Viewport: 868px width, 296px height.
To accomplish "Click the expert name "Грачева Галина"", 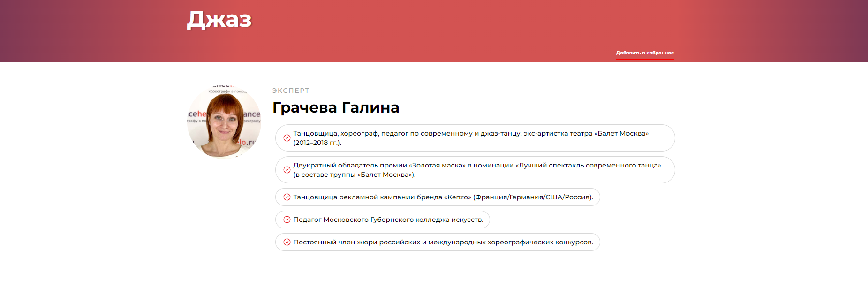I will point(336,107).
